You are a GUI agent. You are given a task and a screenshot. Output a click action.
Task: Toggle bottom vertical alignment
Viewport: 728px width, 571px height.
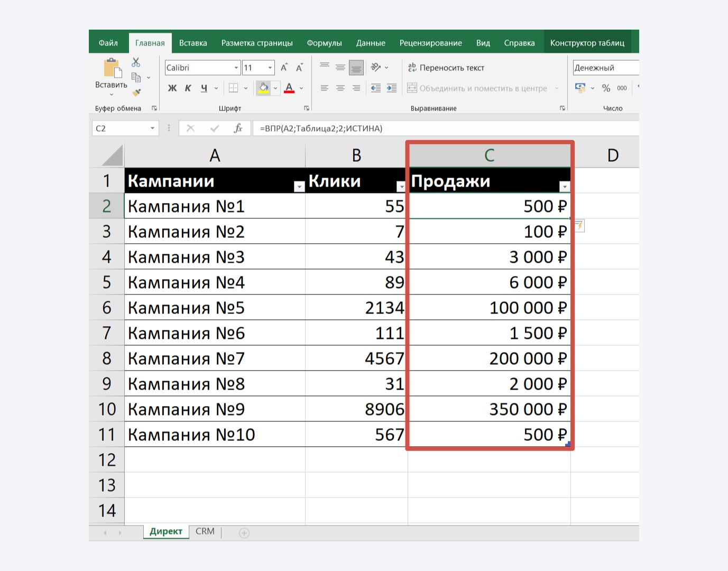(356, 68)
